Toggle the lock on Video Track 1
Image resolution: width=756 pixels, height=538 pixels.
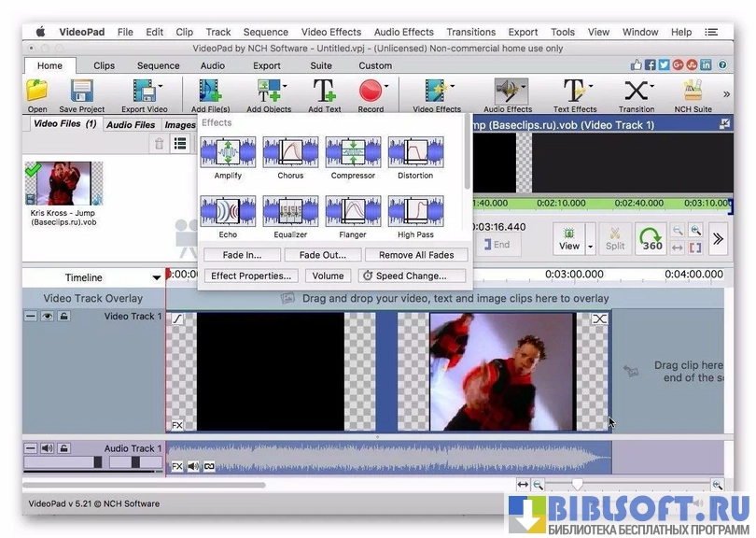point(63,317)
